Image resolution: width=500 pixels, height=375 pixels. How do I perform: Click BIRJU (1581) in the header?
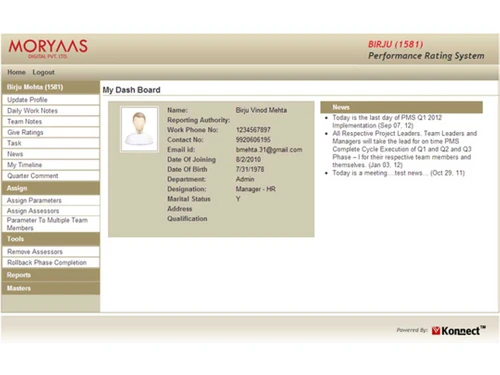(x=396, y=44)
